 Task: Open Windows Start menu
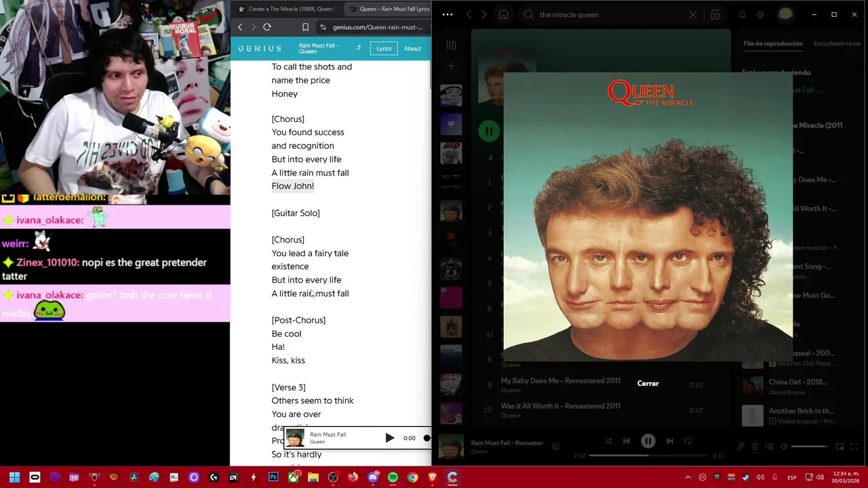(x=14, y=477)
